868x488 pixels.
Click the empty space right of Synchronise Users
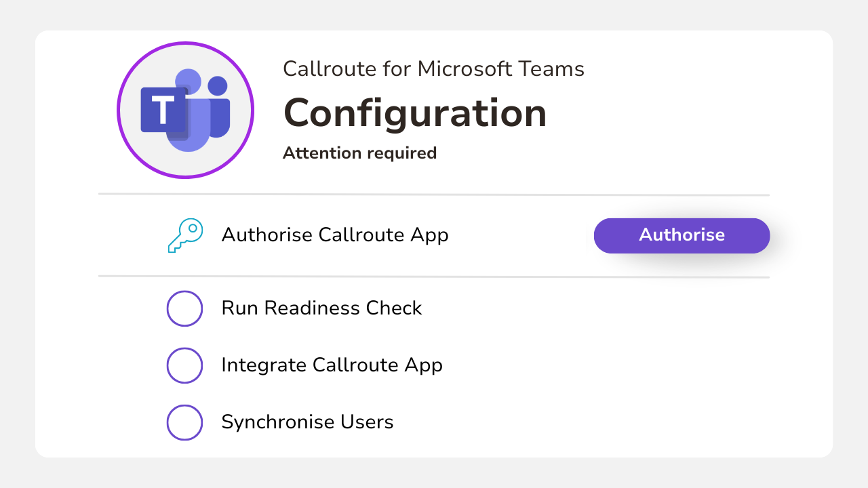pyautogui.click(x=610, y=422)
